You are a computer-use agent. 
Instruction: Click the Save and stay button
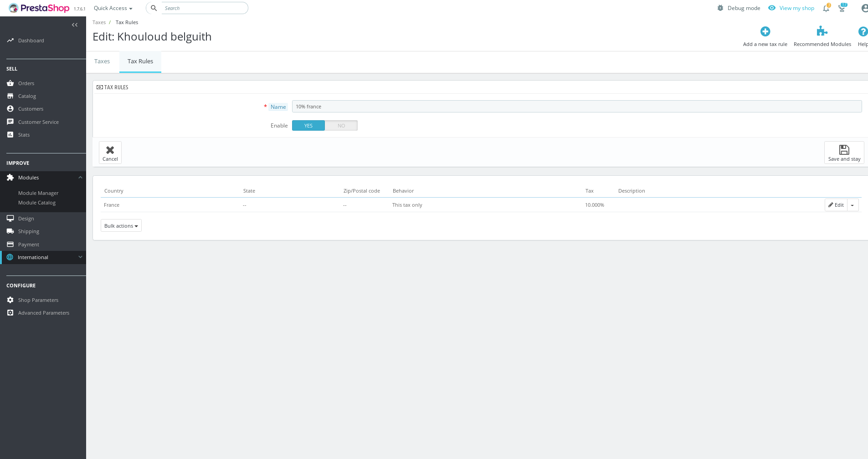(x=844, y=153)
